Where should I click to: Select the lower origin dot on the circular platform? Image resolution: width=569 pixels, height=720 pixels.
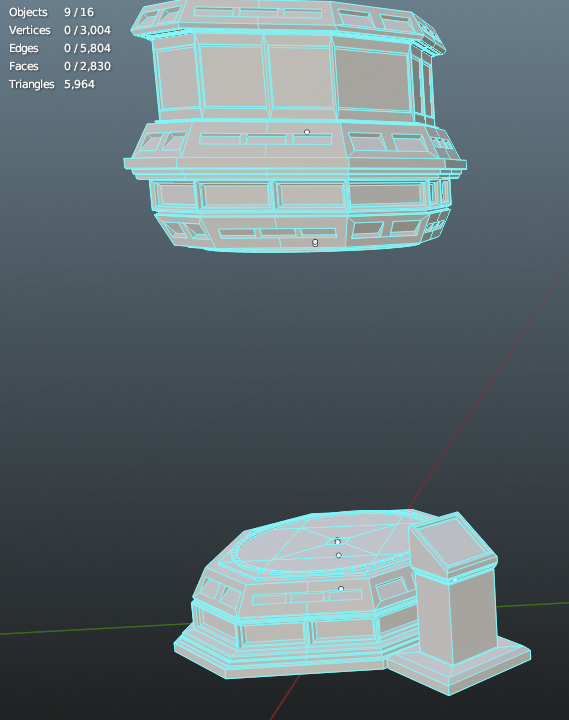click(x=338, y=556)
